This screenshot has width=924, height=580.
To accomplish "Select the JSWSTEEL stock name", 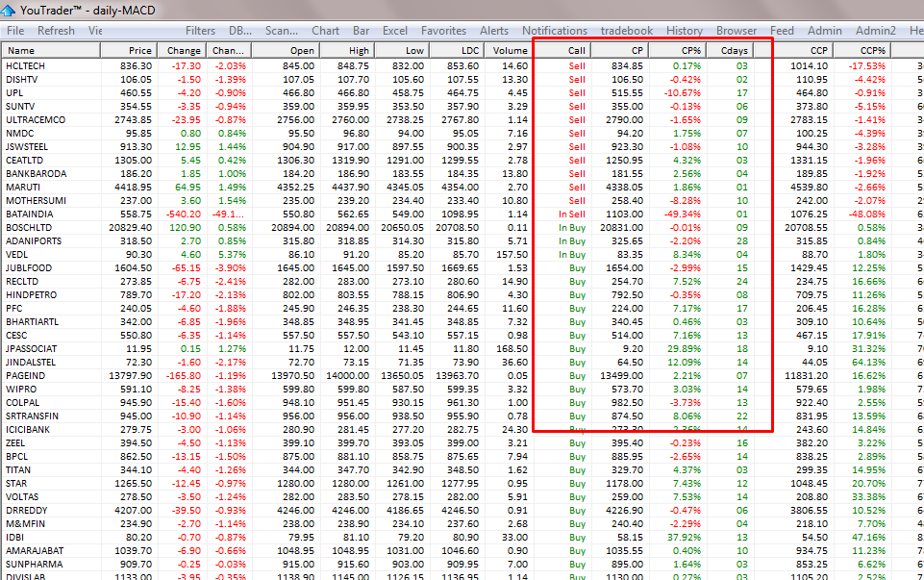I will [x=27, y=147].
